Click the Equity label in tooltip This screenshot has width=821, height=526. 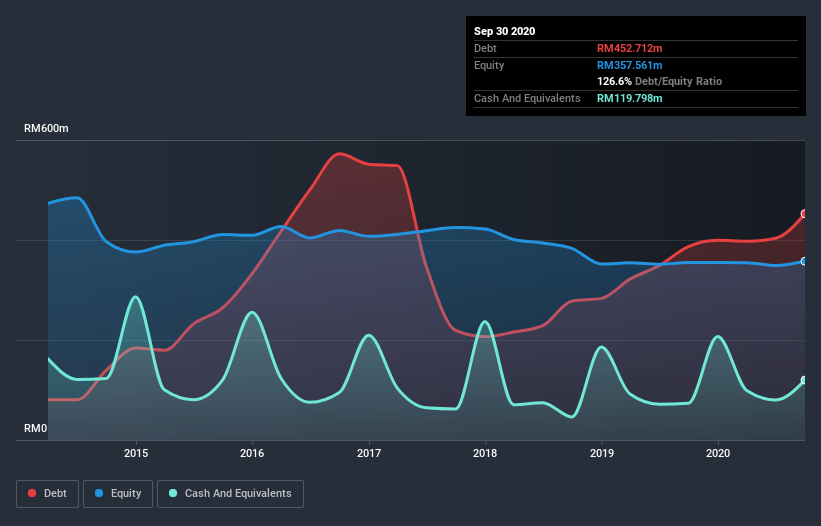489,65
